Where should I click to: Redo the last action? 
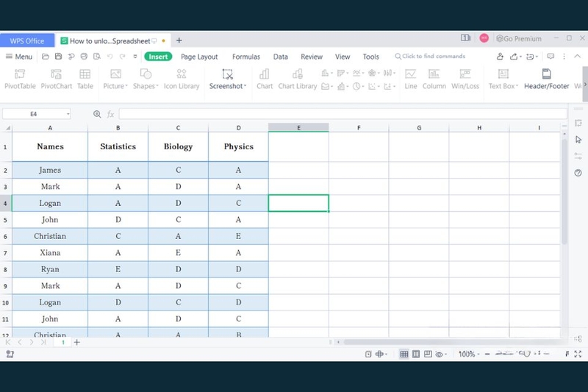point(122,57)
